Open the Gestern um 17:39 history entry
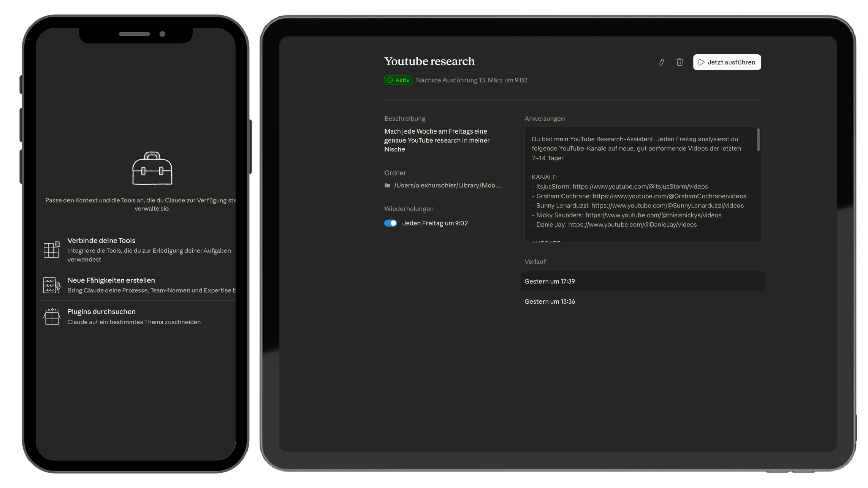Screen dimensions: 868x488 (549, 281)
